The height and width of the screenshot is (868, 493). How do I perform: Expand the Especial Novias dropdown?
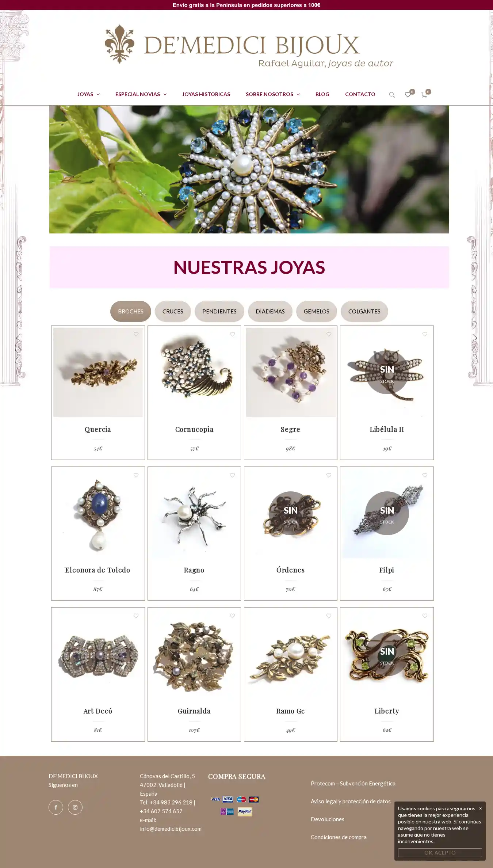click(x=141, y=94)
